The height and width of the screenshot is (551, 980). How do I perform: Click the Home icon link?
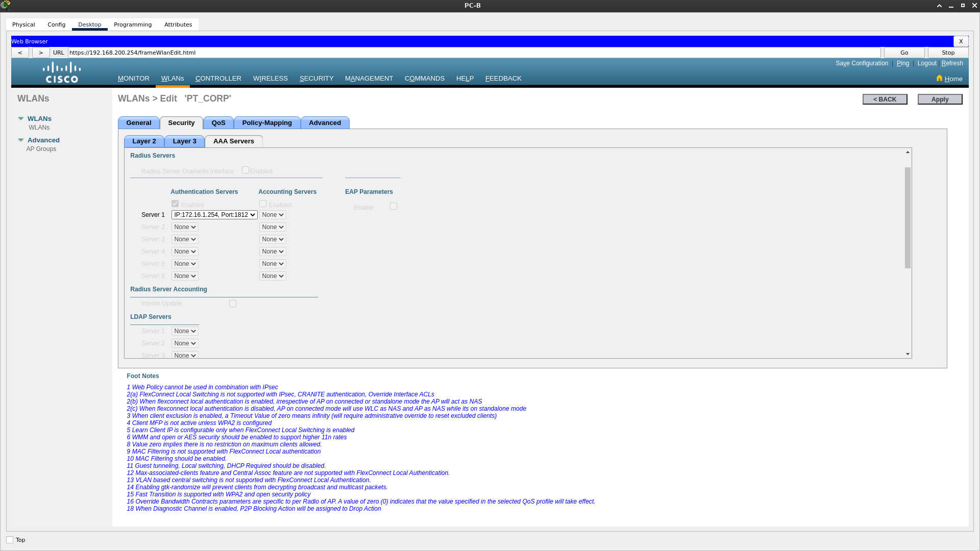(x=939, y=78)
